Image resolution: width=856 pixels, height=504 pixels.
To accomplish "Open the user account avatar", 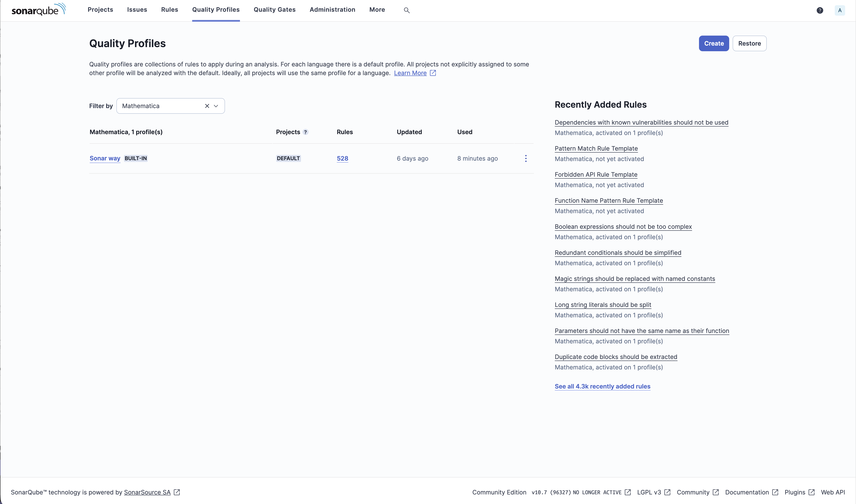I will pos(839,10).
